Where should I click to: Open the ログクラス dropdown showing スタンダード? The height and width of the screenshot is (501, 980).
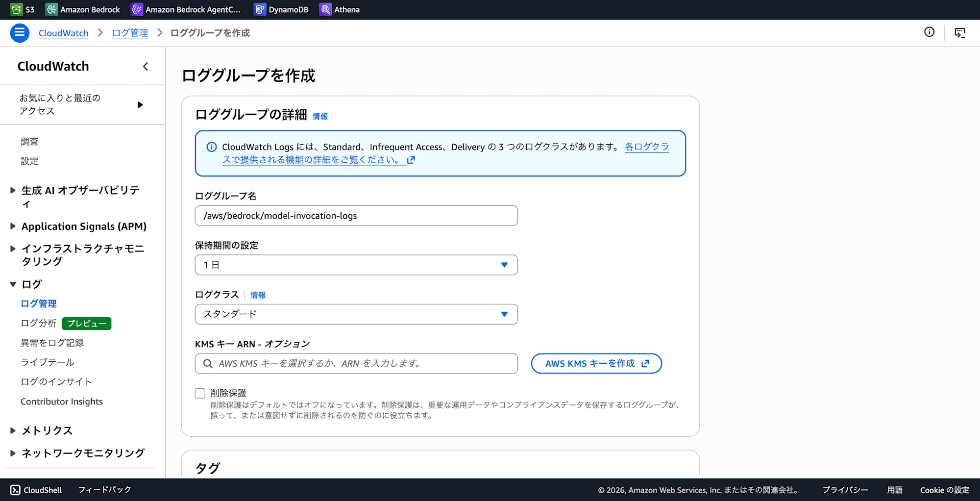[x=356, y=314]
